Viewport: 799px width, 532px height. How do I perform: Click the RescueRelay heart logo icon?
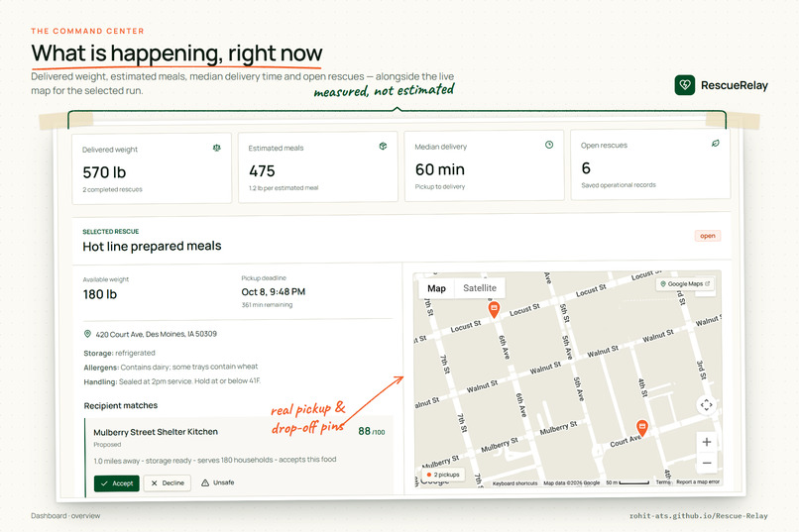(x=684, y=85)
